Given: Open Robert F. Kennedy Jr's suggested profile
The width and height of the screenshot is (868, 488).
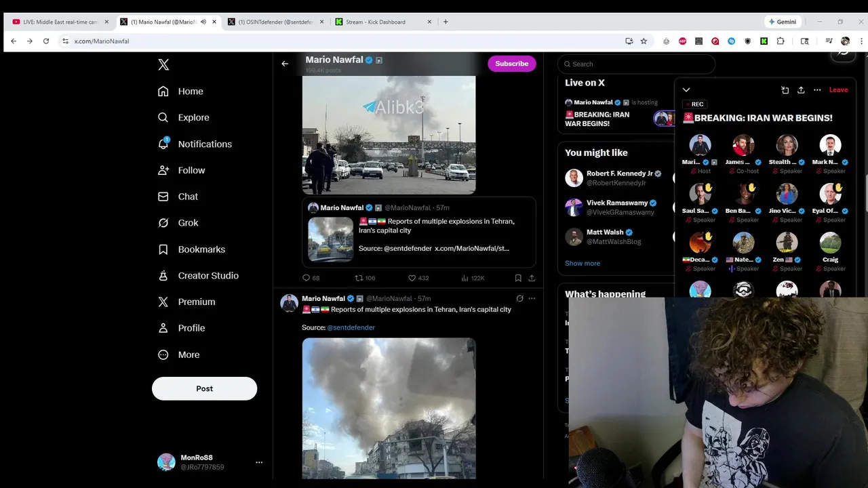Looking at the screenshot, I should pos(619,178).
